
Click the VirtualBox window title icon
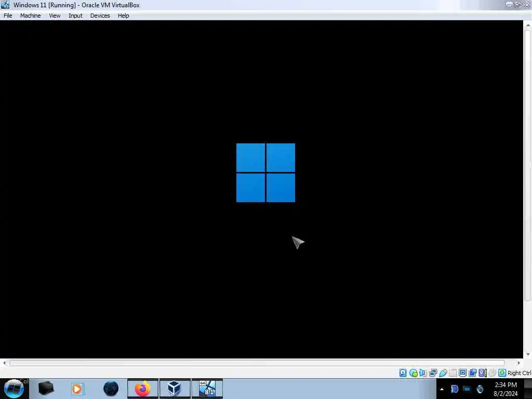5,5
